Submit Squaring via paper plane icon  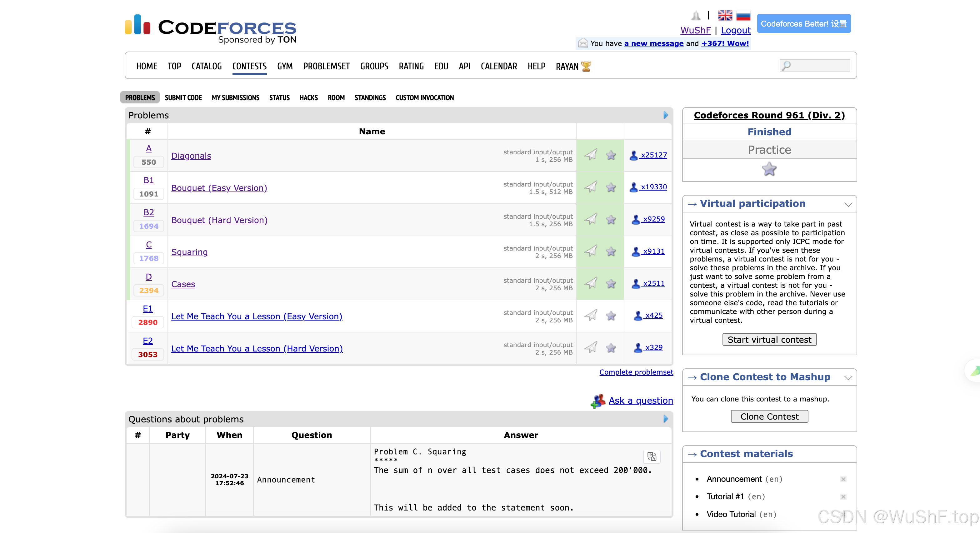[590, 251]
